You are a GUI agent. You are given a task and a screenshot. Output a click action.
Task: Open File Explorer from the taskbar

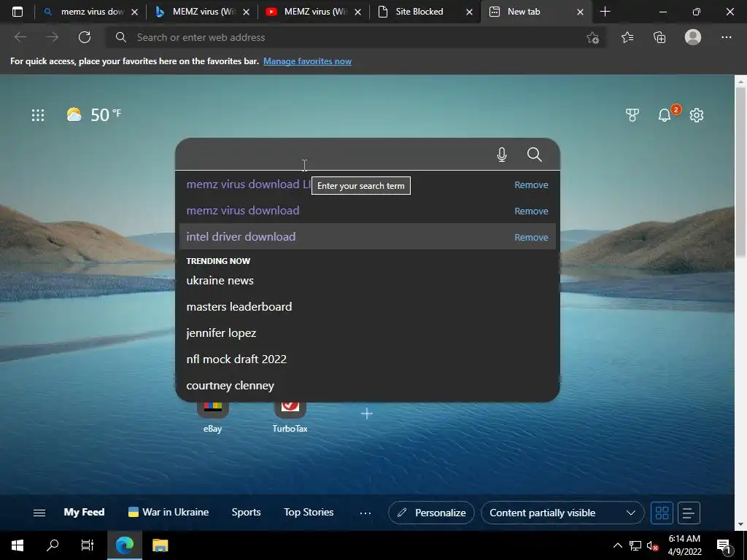point(160,545)
